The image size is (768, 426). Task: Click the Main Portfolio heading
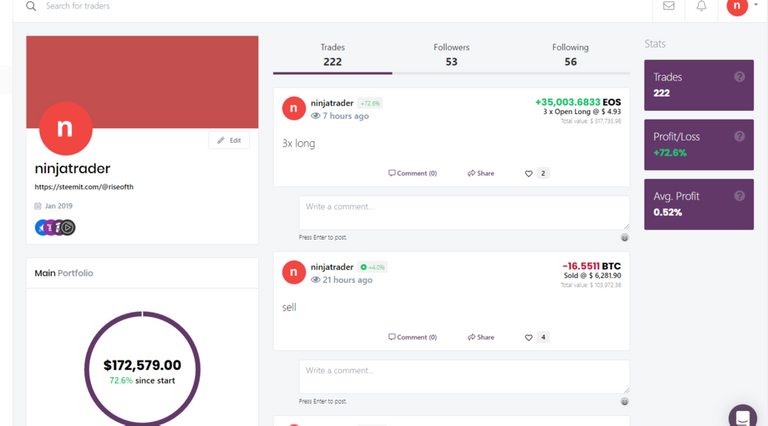point(64,273)
